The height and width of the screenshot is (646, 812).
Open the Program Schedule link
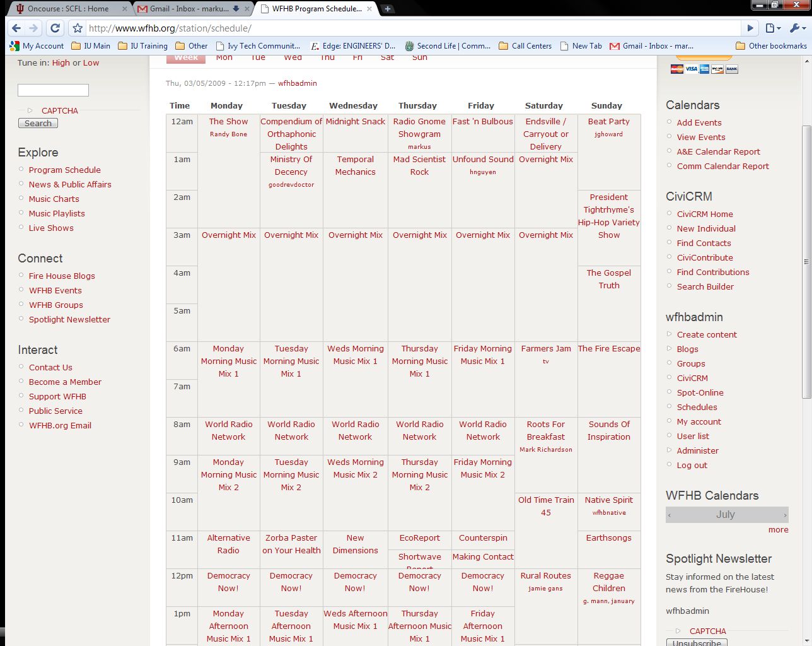pyautogui.click(x=64, y=170)
